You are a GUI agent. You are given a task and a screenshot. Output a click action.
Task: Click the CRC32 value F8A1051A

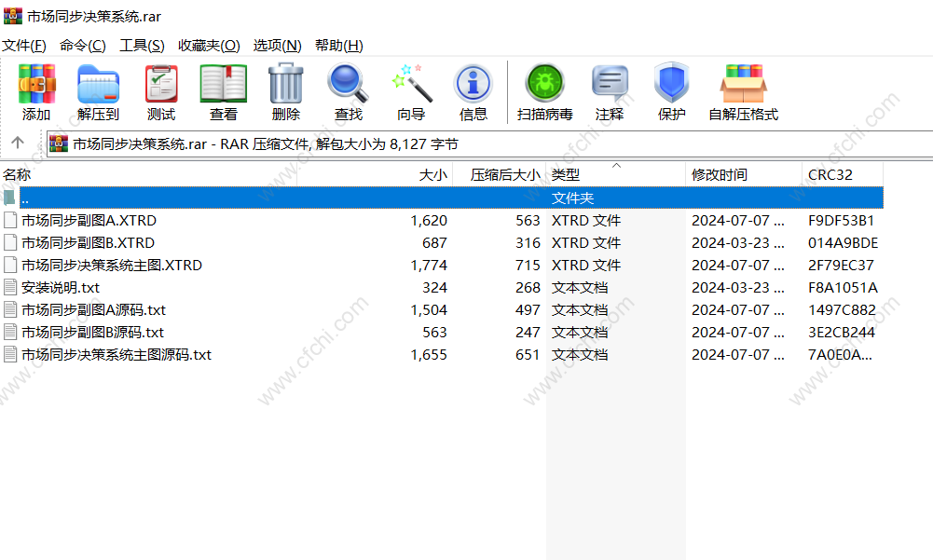(x=844, y=287)
